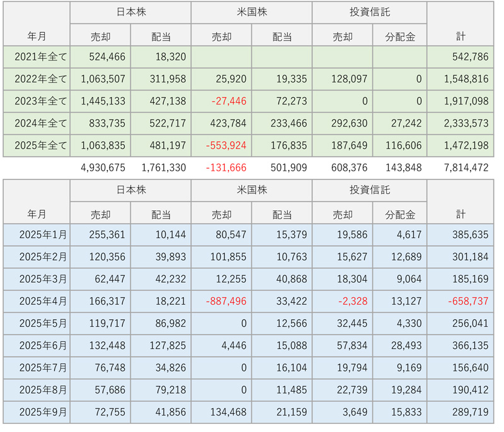Click the 2025年9月 row label
The height and width of the screenshot is (432, 504).
[x=43, y=412]
